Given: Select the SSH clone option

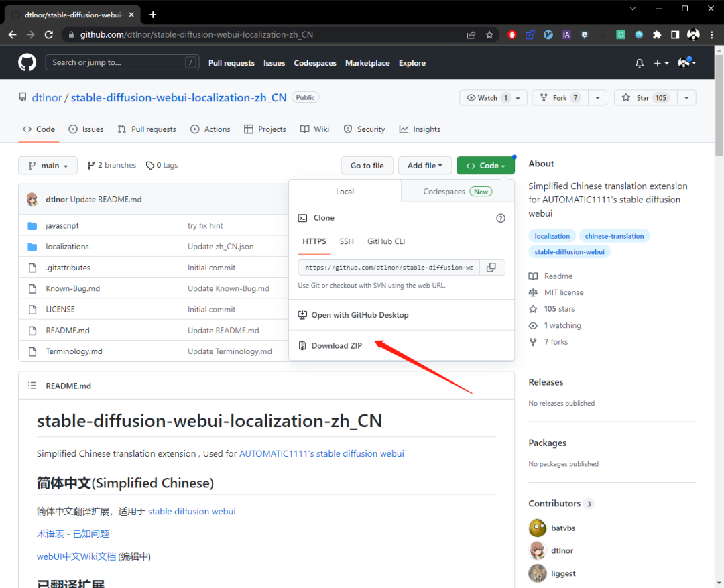Looking at the screenshot, I should pos(347,241).
